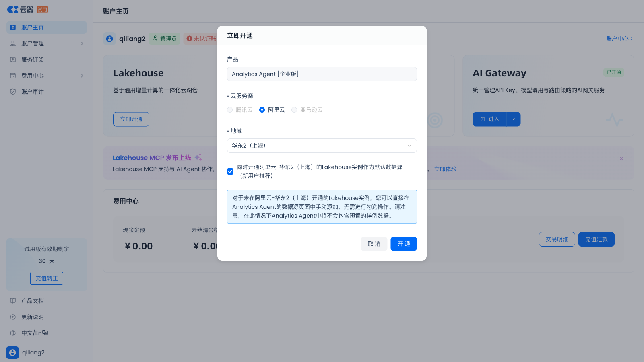The image size is (644, 362).
Task: Toggle the 同时开通 Lakehouse实例 checkbox
Action: point(230,171)
